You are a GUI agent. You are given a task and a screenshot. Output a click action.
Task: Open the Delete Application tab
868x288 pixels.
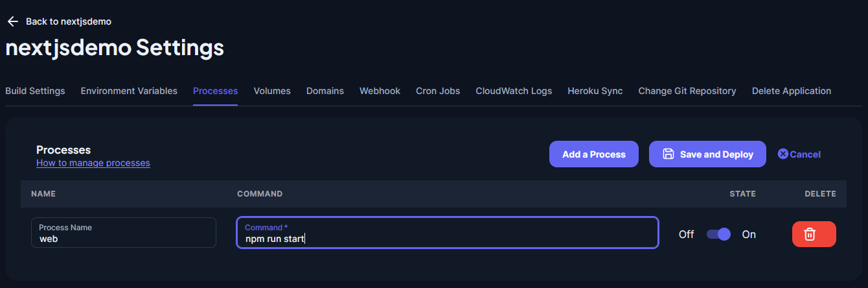tap(791, 91)
